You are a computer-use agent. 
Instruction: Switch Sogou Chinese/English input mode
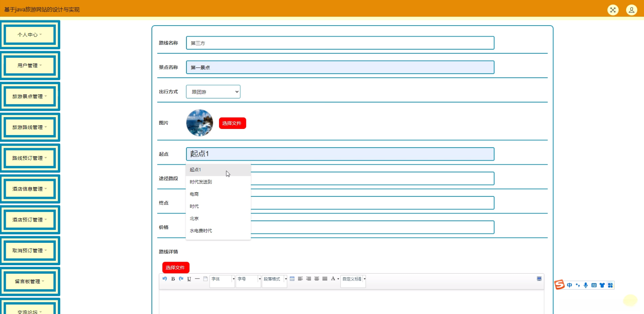point(570,285)
